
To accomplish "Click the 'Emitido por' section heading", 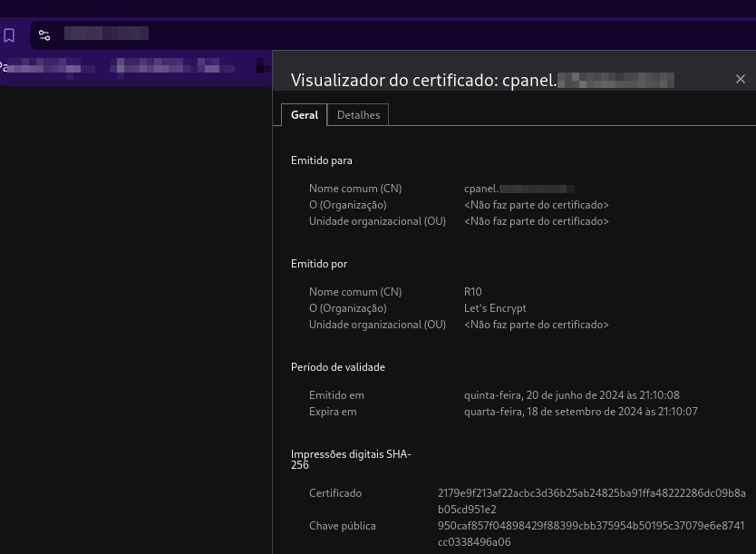I will tap(319, 264).
